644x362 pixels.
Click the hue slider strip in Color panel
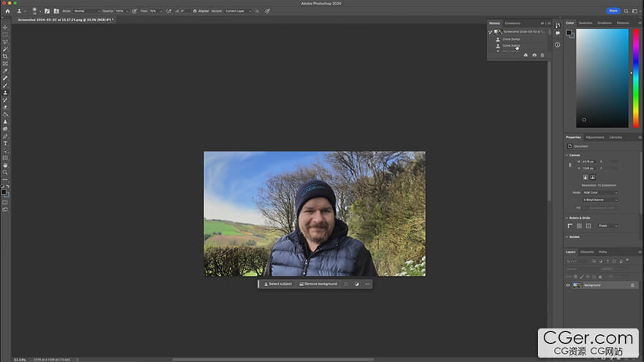(636, 78)
